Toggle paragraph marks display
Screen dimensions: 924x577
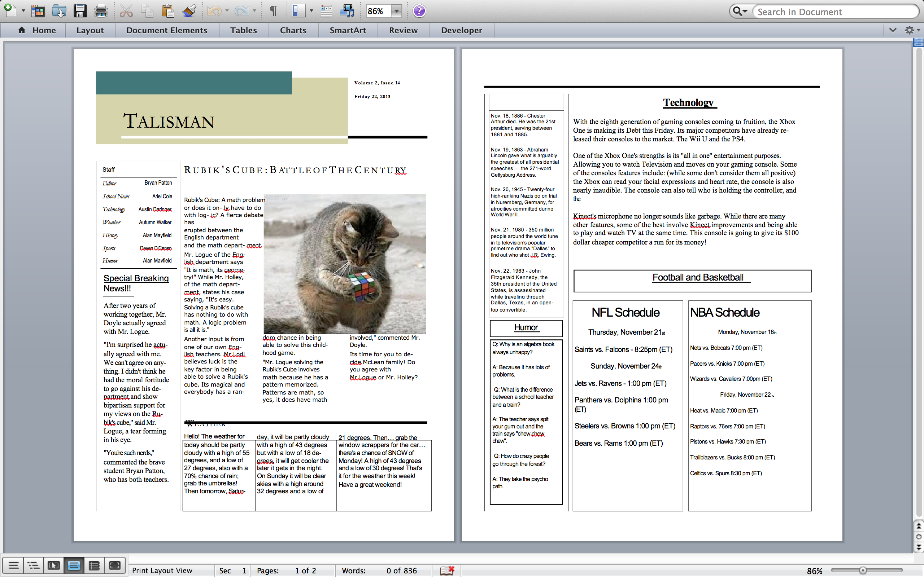tap(273, 11)
